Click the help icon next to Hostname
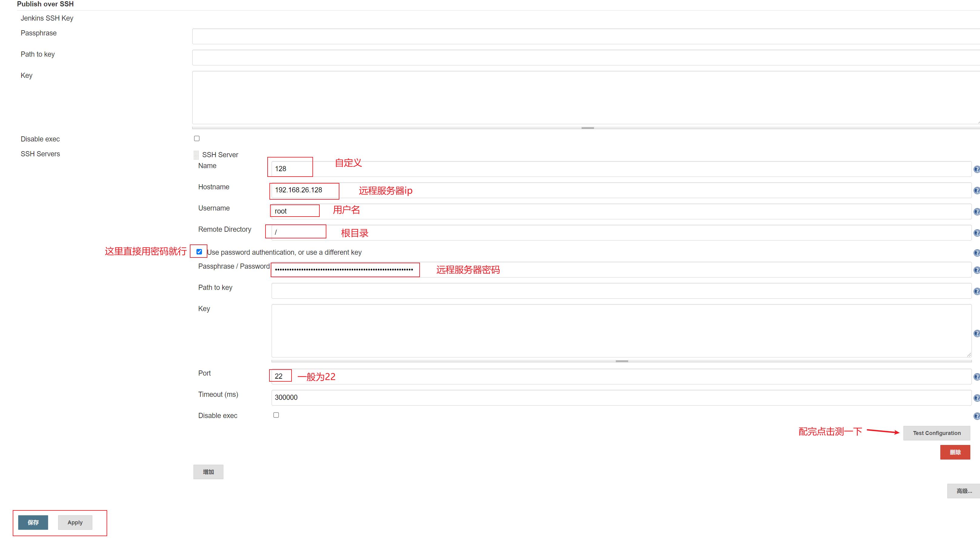Image resolution: width=980 pixels, height=541 pixels. [x=975, y=191]
